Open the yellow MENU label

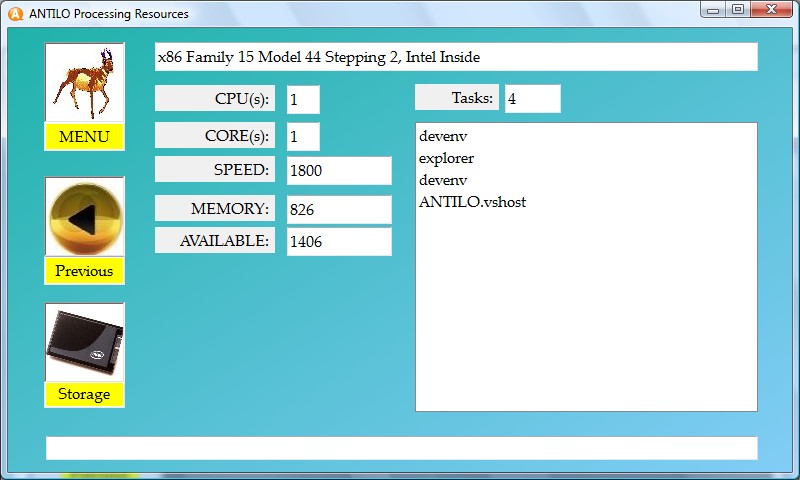(84, 137)
